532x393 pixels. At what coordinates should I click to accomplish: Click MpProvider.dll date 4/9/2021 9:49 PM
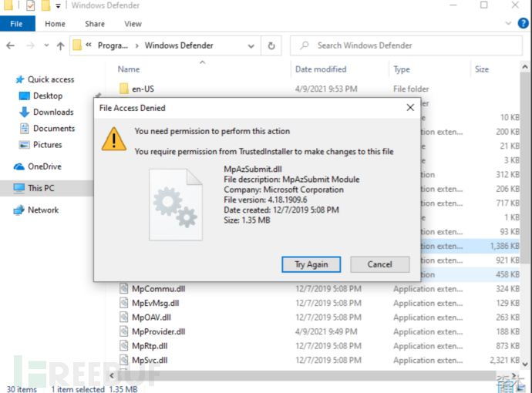click(326, 331)
